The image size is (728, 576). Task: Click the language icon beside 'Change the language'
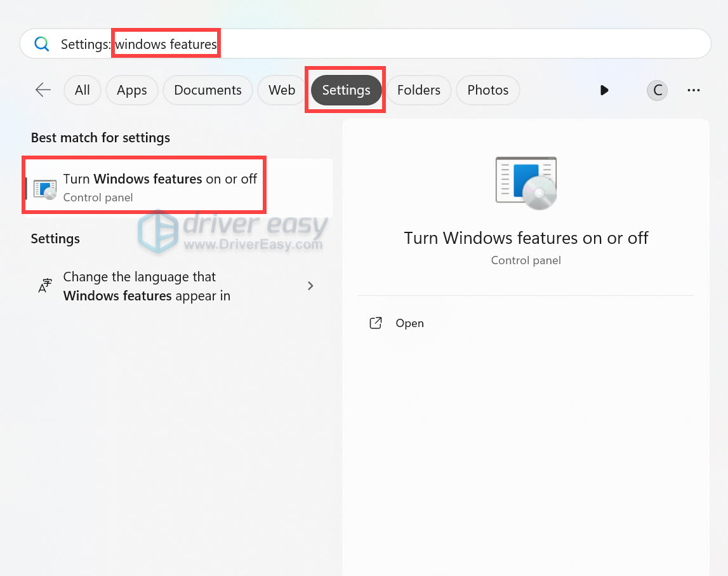44,286
